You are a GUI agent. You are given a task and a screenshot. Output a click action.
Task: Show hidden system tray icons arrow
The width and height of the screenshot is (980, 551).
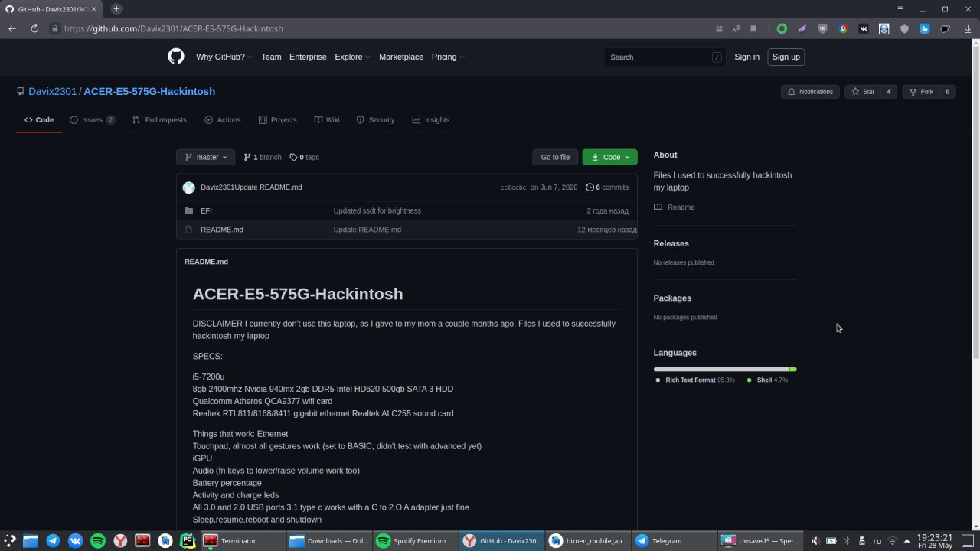[907, 541]
